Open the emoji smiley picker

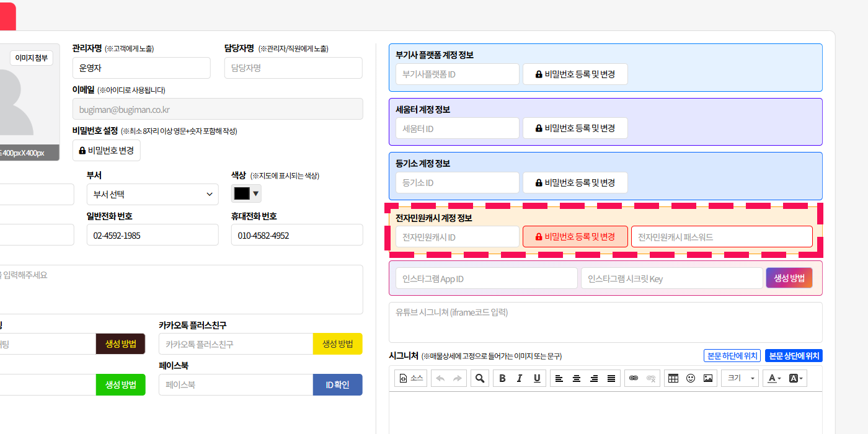click(x=691, y=378)
